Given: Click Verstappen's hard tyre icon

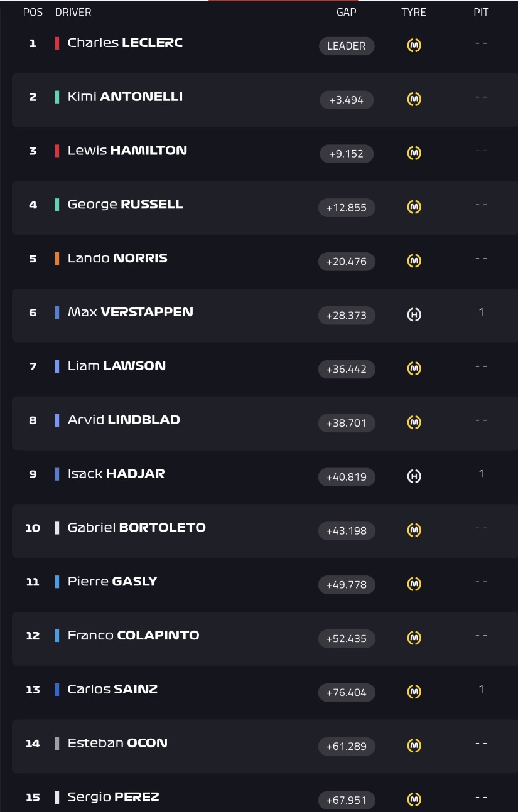Looking at the screenshot, I should (x=414, y=315).
